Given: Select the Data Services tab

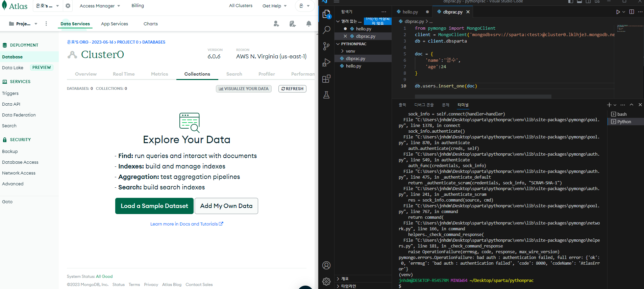Looking at the screenshot, I should (x=75, y=24).
